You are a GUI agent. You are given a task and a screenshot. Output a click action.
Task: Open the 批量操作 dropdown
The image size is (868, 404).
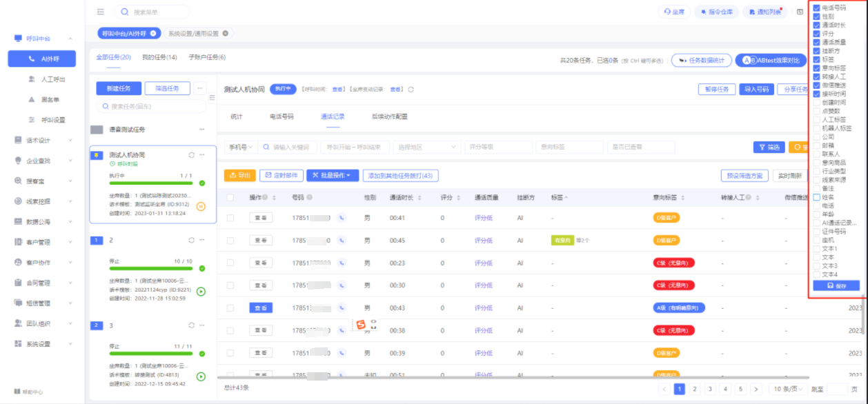(332, 176)
